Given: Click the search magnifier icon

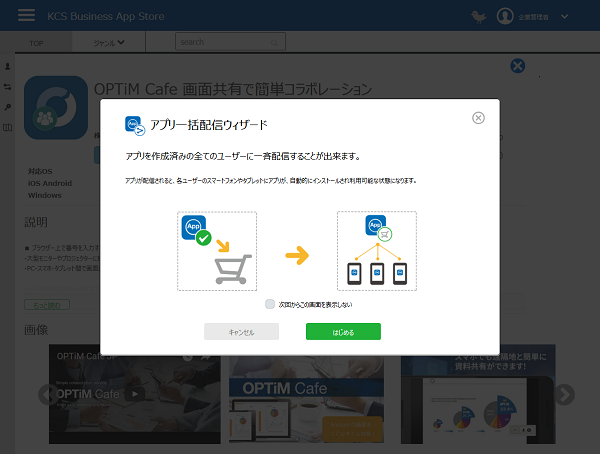Looking at the screenshot, I should pyautogui.click(x=274, y=43).
